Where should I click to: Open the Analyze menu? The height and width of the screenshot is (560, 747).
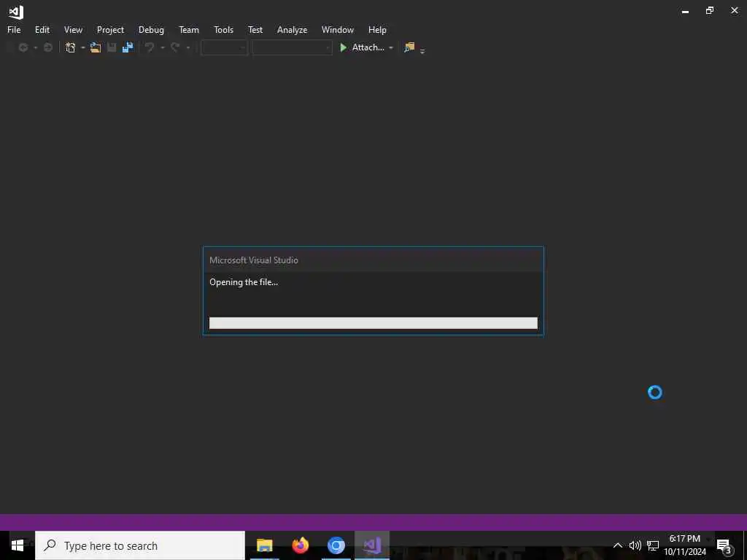pyautogui.click(x=292, y=29)
